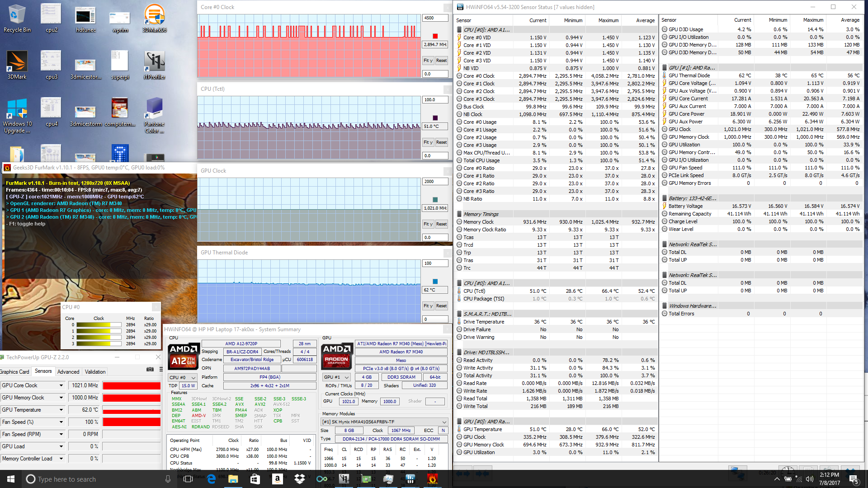The width and height of the screenshot is (868, 488).
Task: Open the cpu2 desktop file
Action: pos(52,18)
